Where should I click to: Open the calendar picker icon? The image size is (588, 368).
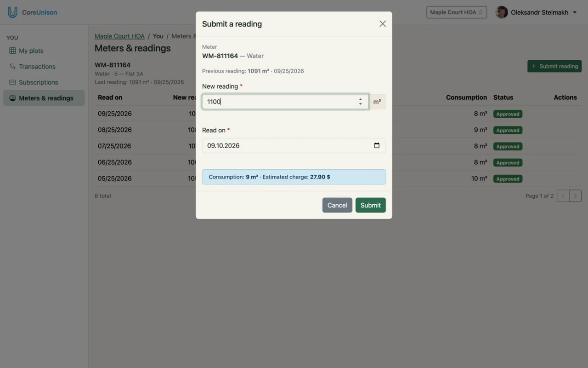pos(377,145)
